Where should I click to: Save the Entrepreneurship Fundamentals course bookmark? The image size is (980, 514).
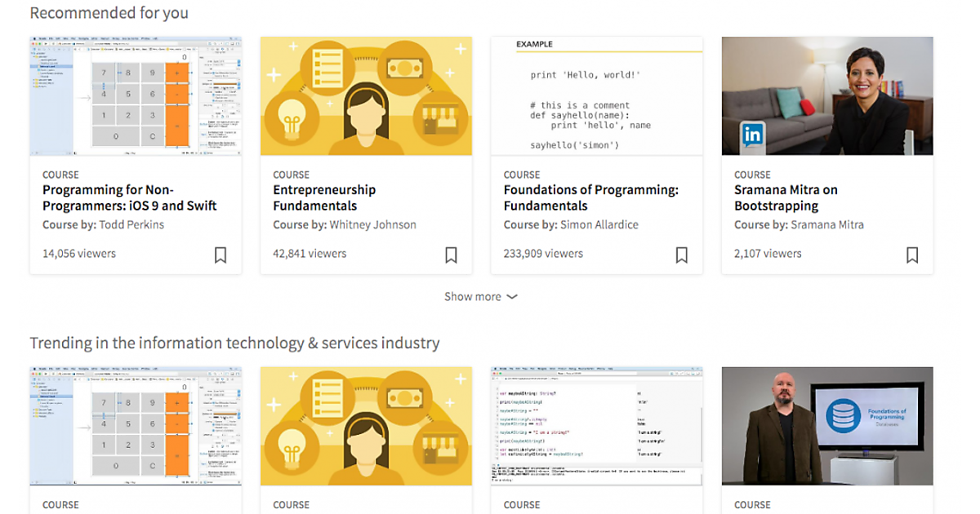(x=451, y=255)
